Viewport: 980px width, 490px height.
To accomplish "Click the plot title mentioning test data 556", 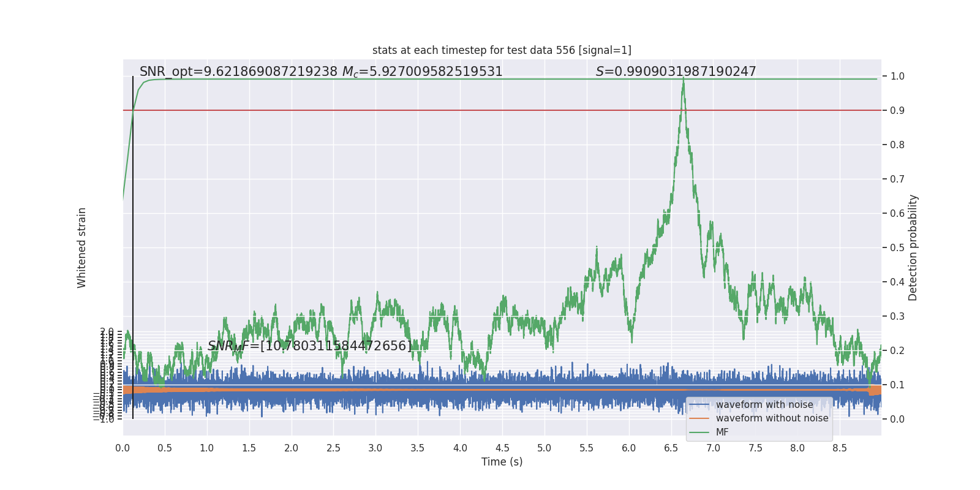I will (x=502, y=50).
